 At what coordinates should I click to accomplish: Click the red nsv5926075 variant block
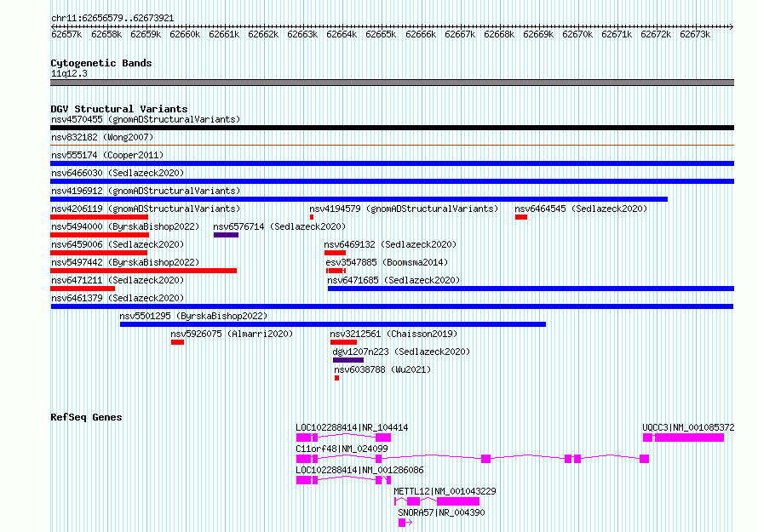coord(177,342)
